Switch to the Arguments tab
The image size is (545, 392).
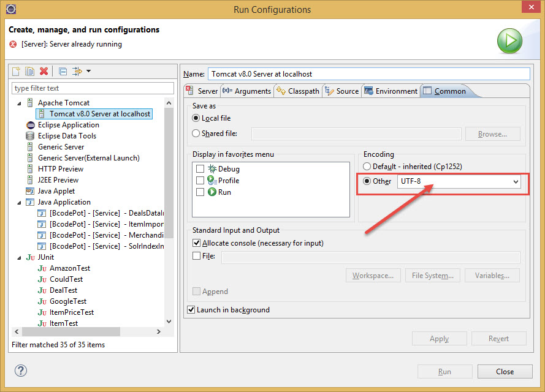247,91
